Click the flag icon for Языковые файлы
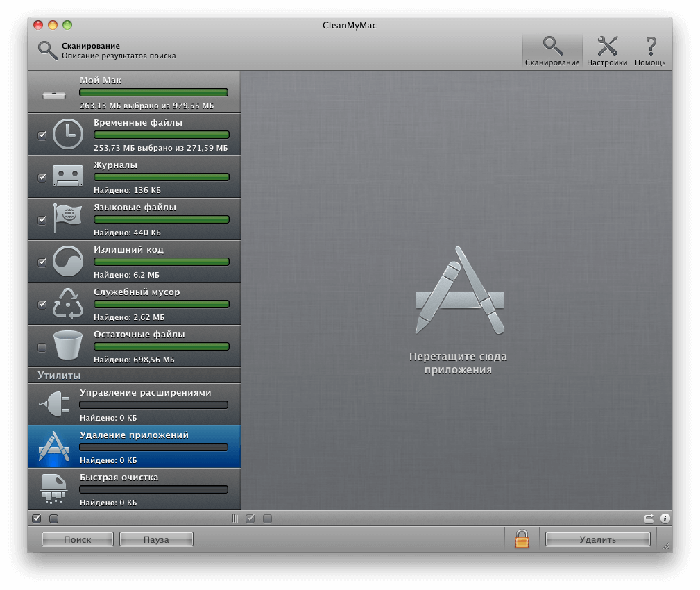Image resolution: width=700 pixels, height=590 pixels. pos(67,218)
